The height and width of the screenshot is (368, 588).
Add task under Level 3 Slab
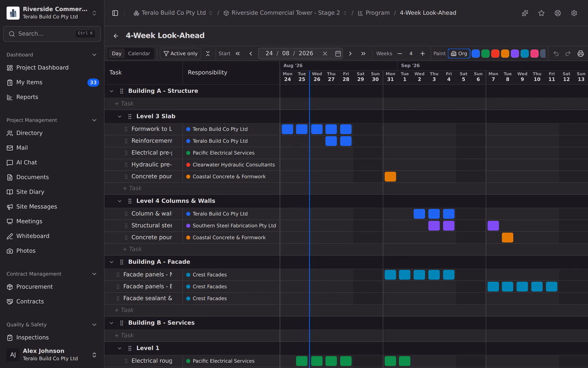tap(132, 188)
